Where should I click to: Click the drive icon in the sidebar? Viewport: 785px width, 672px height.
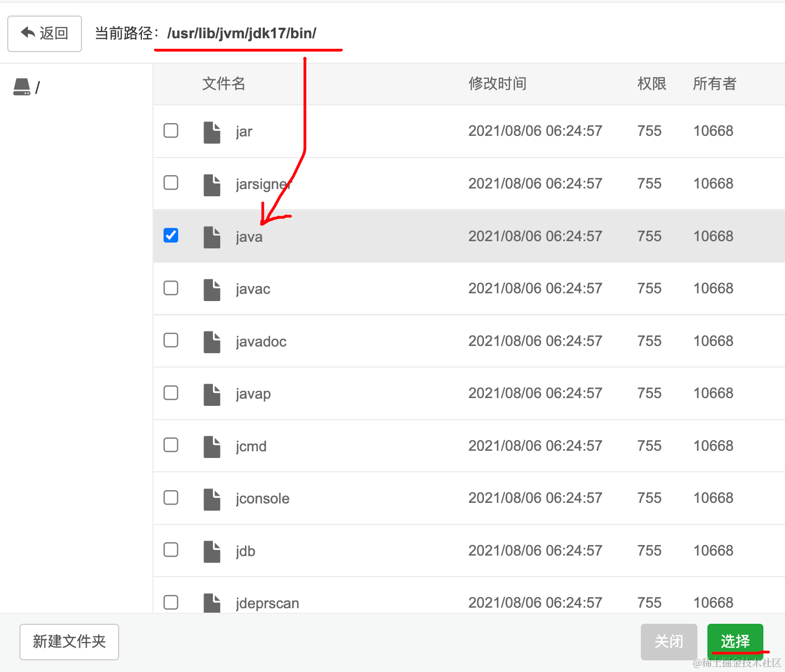tap(22, 86)
